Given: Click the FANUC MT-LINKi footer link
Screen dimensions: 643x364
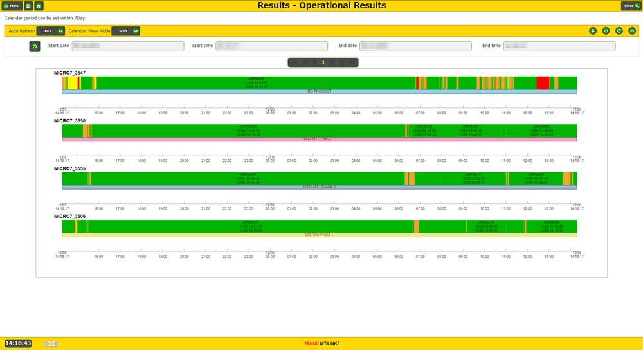Looking at the screenshot, I should [321, 343].
